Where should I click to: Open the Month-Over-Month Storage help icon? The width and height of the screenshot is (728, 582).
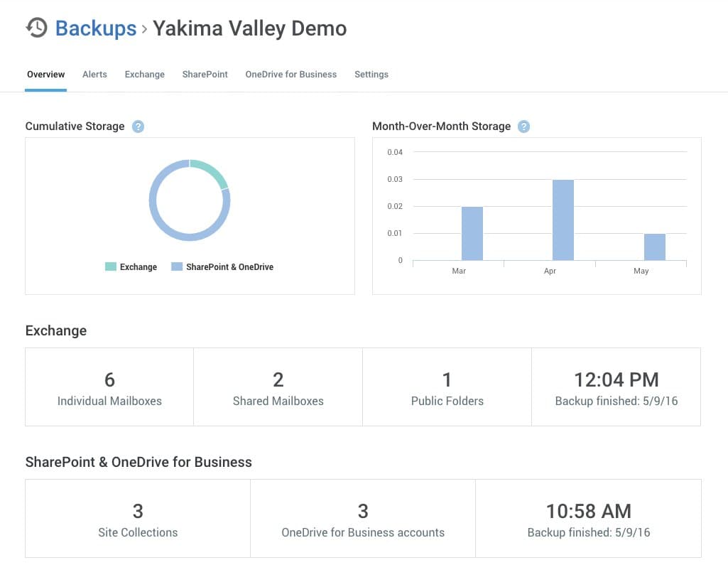point(523,126)
